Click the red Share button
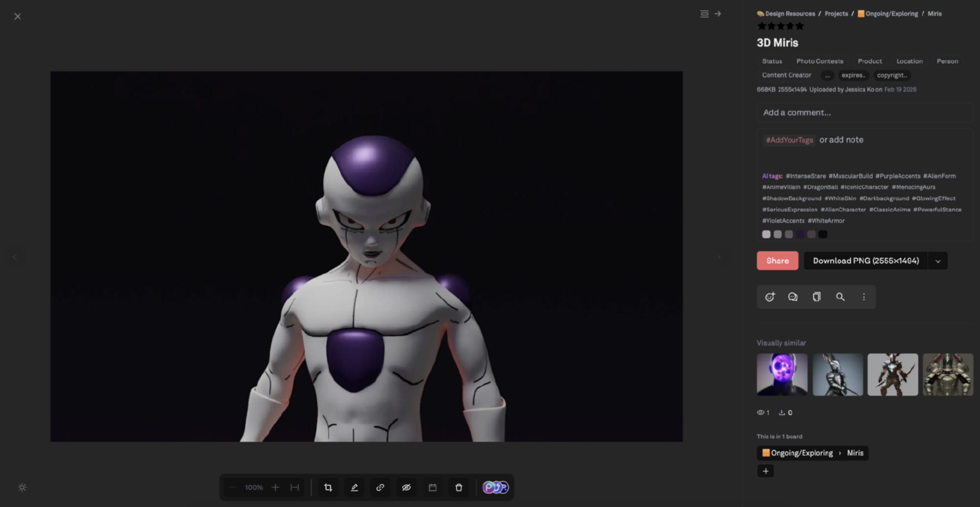 (x=777, y=261)
